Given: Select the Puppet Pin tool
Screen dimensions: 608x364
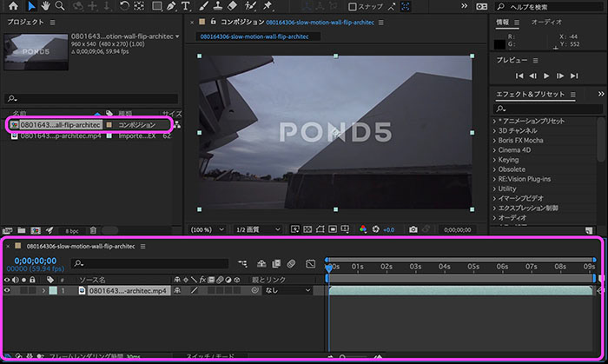Looking at the screenshot, I should (268, 6).
